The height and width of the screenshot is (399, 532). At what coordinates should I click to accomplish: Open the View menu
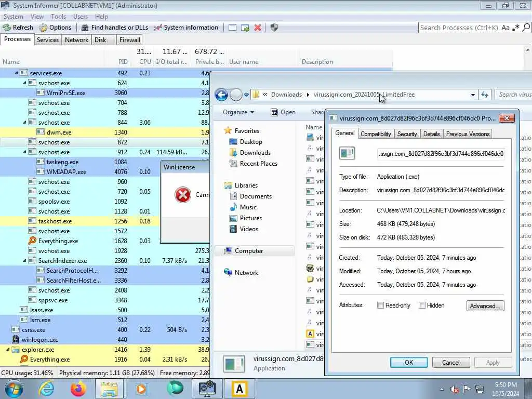click(x=37, y=17)
